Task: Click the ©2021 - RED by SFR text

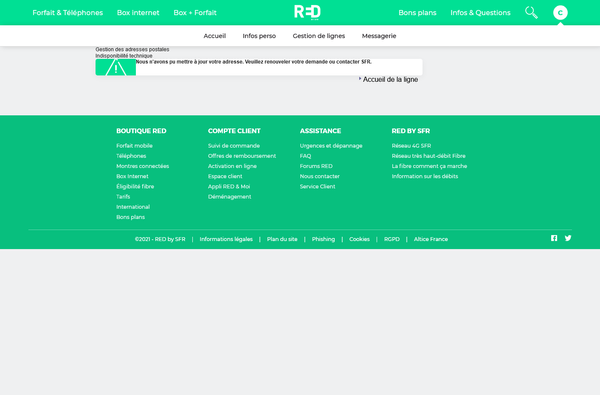Action: 160,239
